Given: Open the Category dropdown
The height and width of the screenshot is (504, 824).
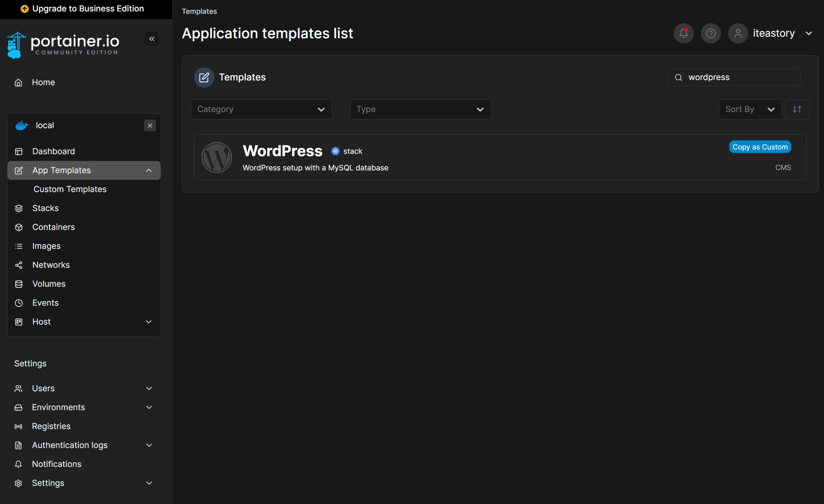Looking at the screenshot, I should [x=261, y=109].
